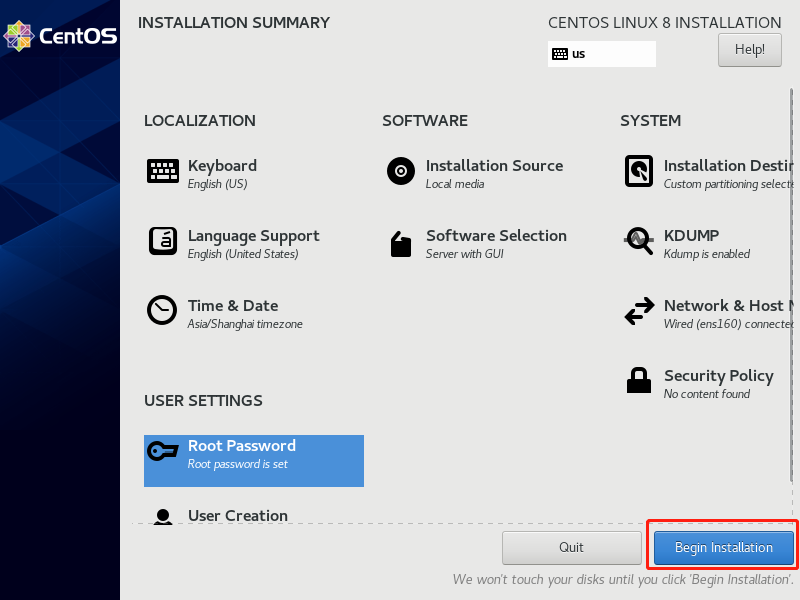The width and height of the screenshot is (800, 600).
Task: Click the User Creation person icon
Action: point(163,516)
